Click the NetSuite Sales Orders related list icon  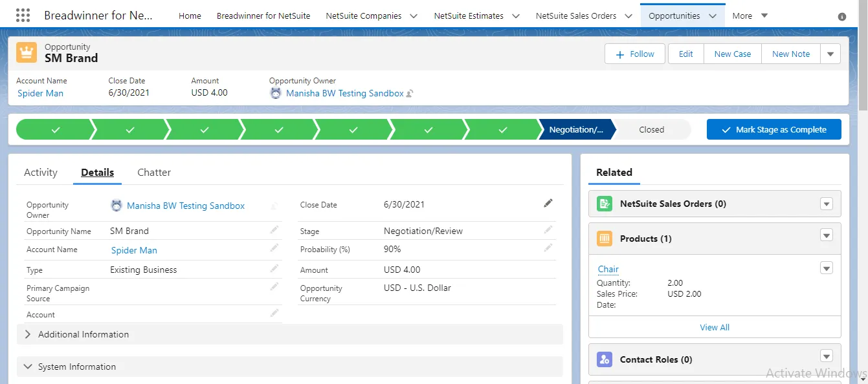pyautogui.click(x=605, y=204)
